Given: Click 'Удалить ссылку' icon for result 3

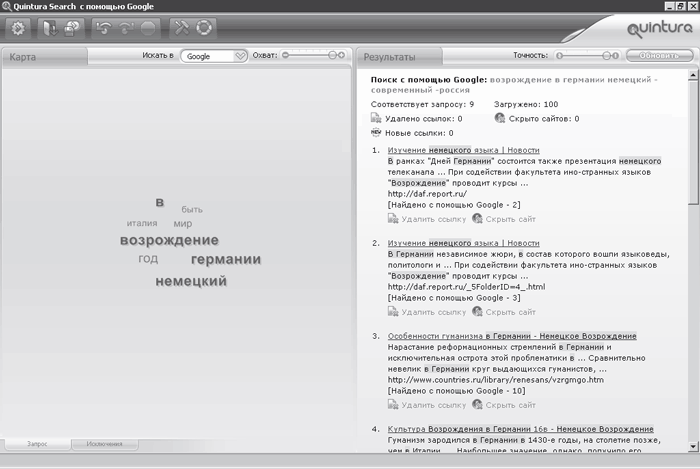Looking at the screenshot, I should [393, 404].
